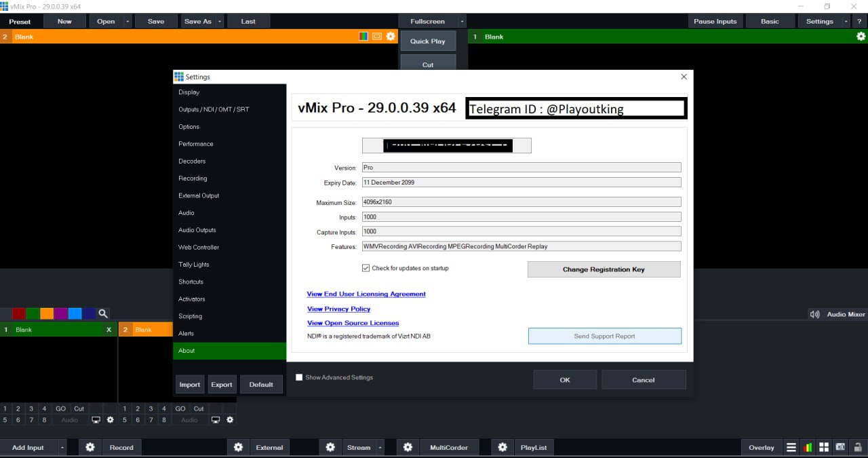Expand the Open preset dropdown arrow
Screen dimensions: 868x458
[128, 21]
